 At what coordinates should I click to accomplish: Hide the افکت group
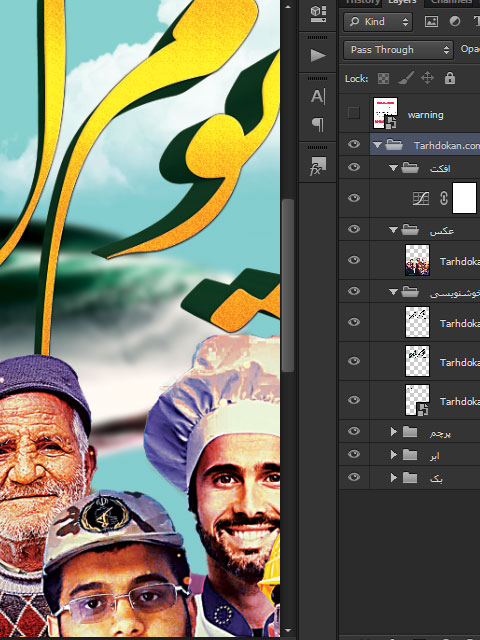click(x=354, y=167)
